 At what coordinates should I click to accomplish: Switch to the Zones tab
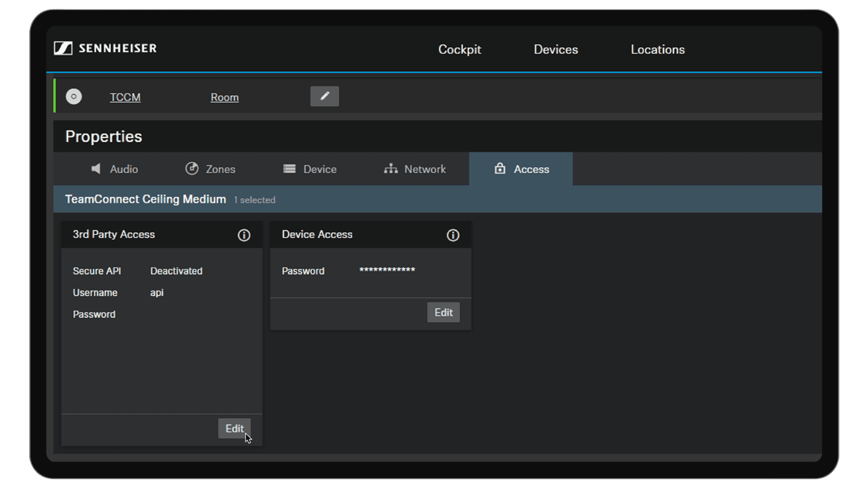pos(210,169)
